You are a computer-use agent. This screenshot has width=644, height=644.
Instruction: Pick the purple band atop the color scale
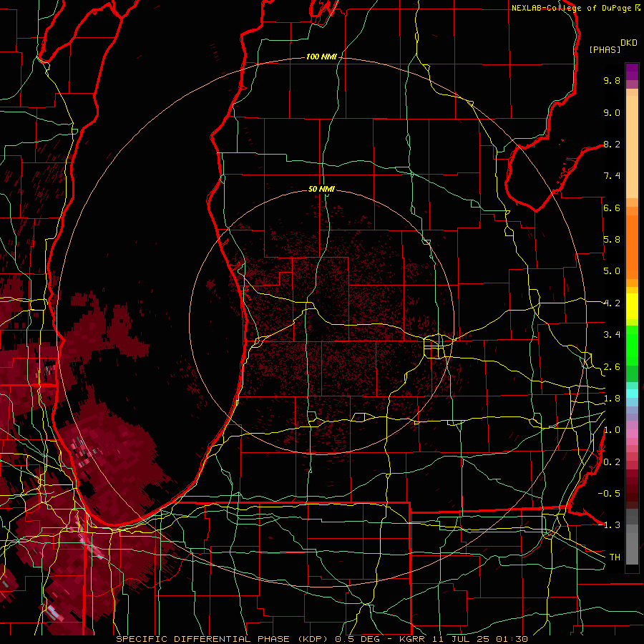pyautogui.click(x=632, y=72)
